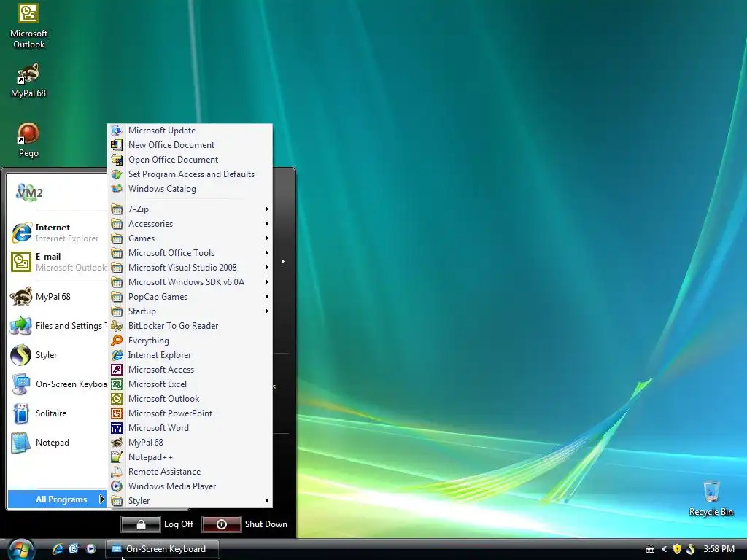Open Microsoft Outlook desktop icon

pos(28,27)
